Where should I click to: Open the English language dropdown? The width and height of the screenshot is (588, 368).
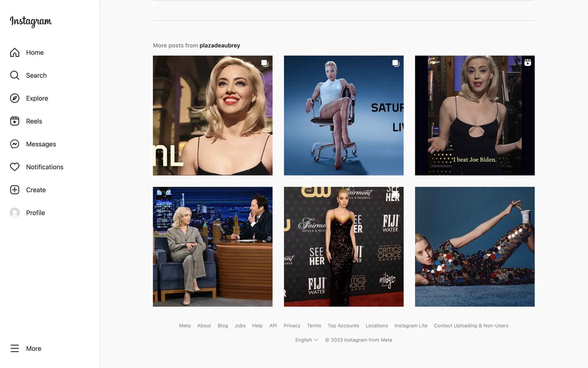point(307,340)
